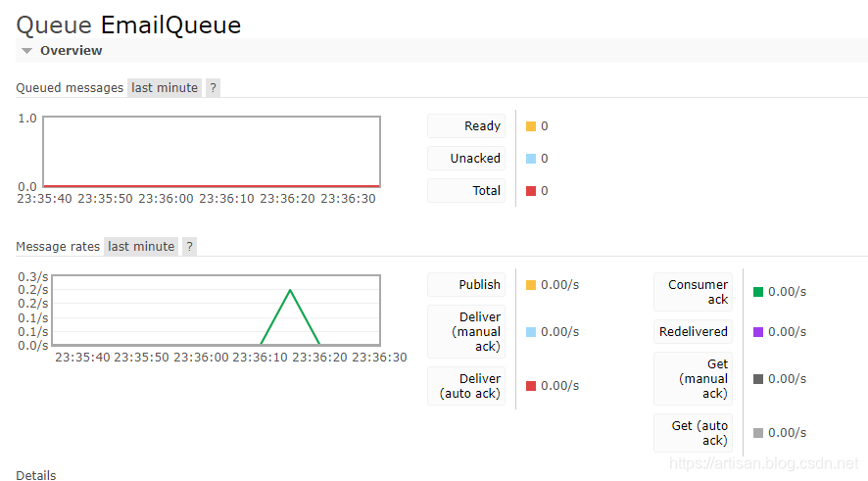
Task: Click the Total count value 0
Action: (x=544, y=191)
